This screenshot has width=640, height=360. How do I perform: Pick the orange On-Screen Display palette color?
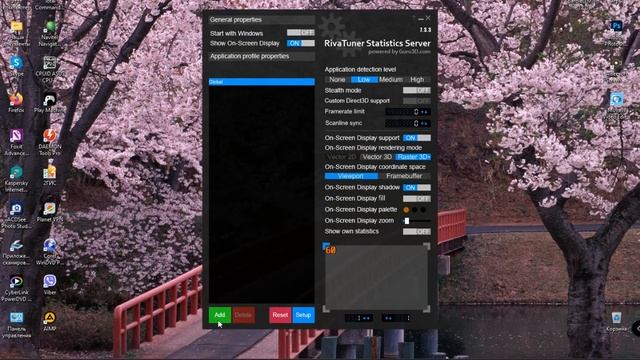pyautogui.click(x=406, y=209)
